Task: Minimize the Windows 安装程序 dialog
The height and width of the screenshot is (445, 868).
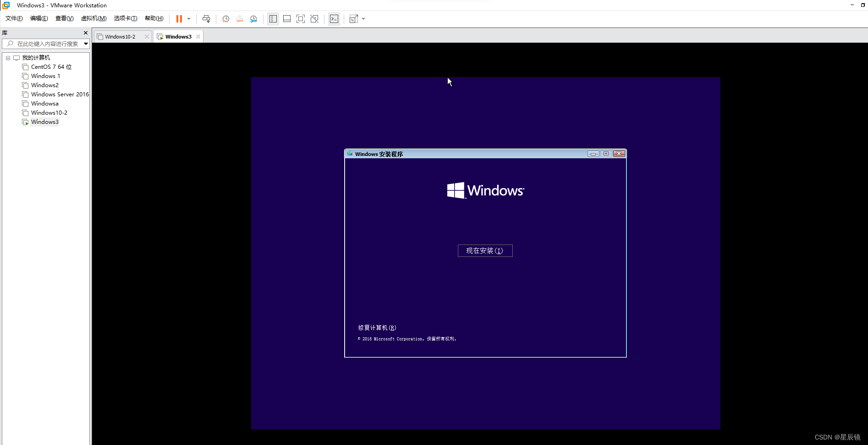Action: tap(593, 154)
